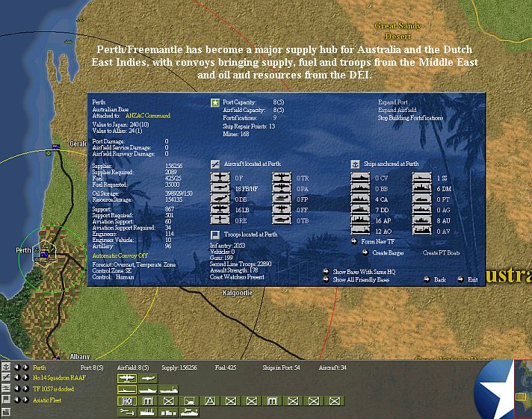Select the battleship (0 BB) ship icon

tap(360, 188)
